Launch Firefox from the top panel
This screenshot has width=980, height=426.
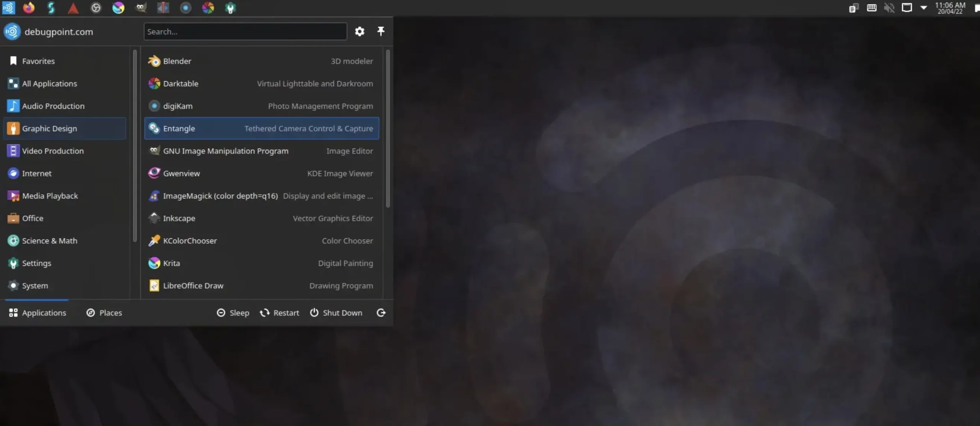tap(29, 8)
